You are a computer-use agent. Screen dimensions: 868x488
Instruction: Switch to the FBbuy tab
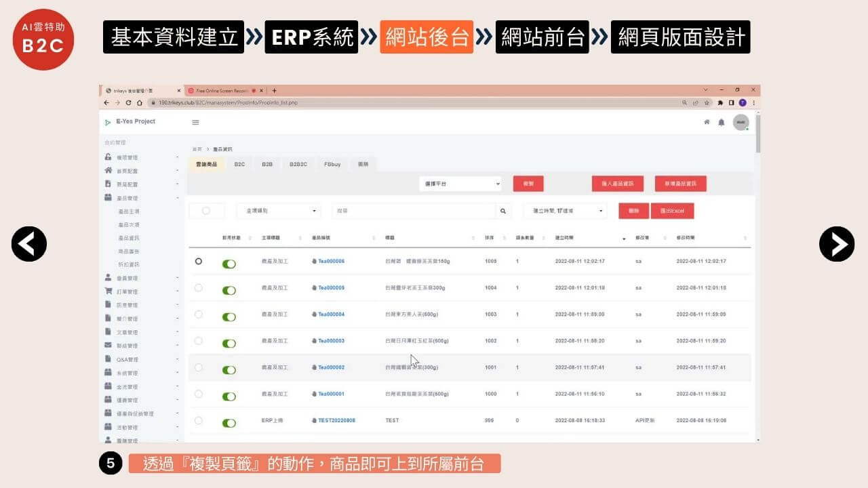[332, 164]
